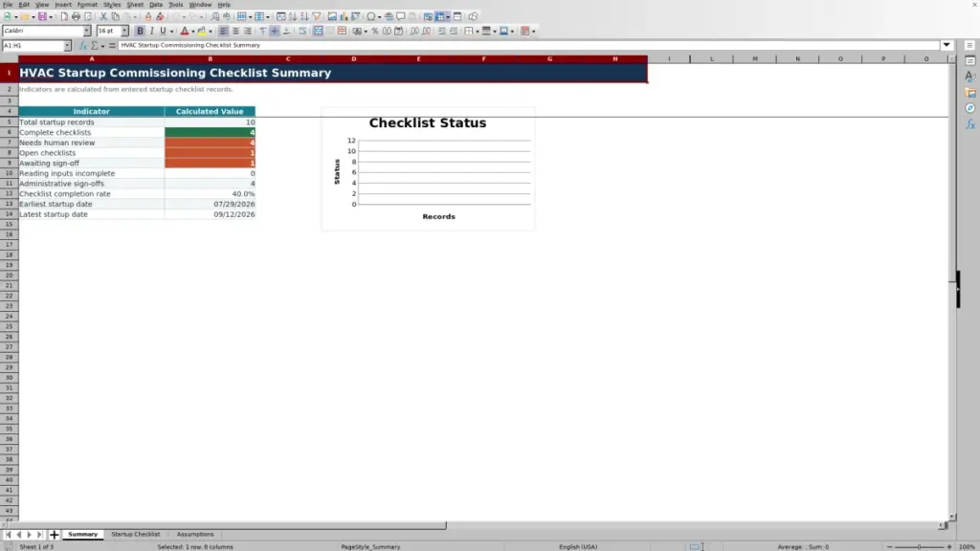Click the AutoFilter funnel icon

(x=316, y=16)
